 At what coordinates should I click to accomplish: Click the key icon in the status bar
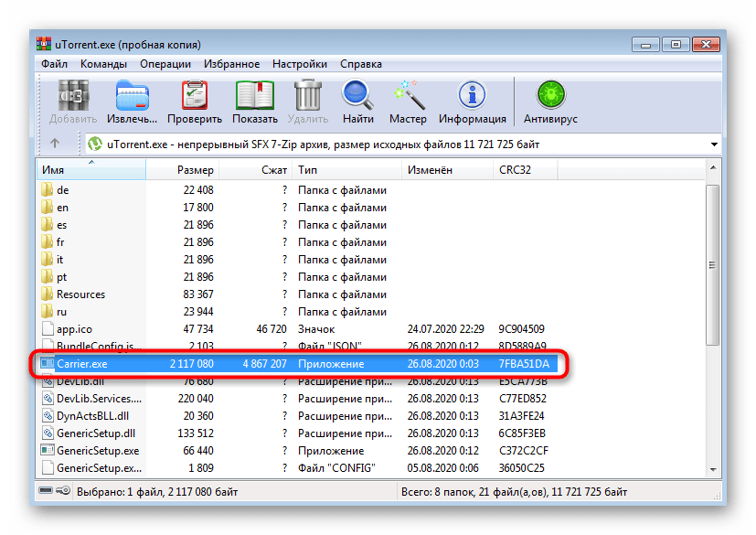(63, 490)
